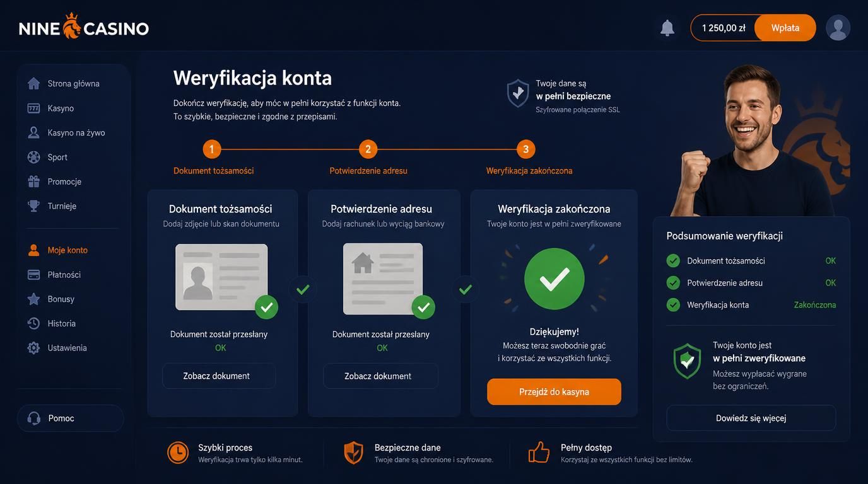Viewport: 868px width, 484px height.
Task: Click Zobacz dokument under Dokument tożsamości
Action: [219, 376]
